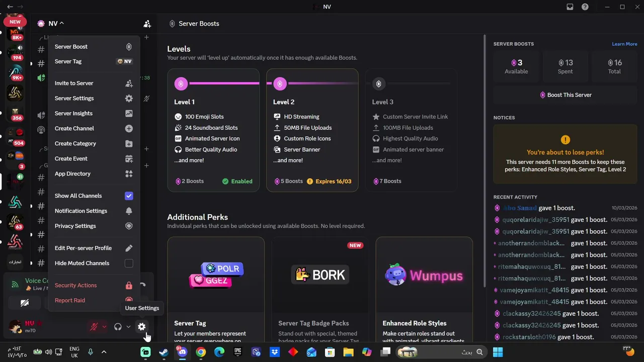Open the server folder with 504 badge
The height and width of the screenshot is (362, 644).
[16, 137]
